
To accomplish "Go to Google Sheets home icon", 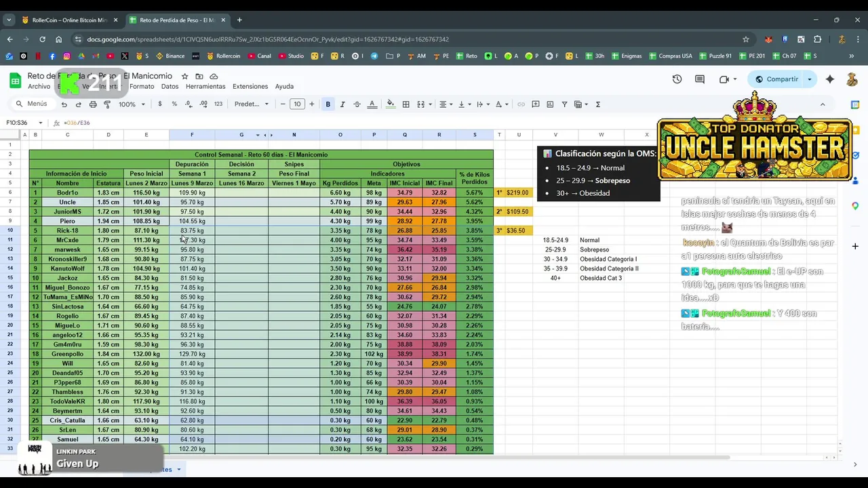I will point(15,81).
